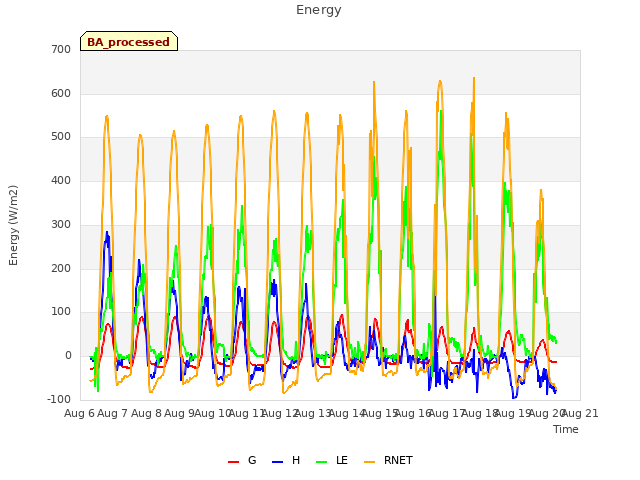Click the Energy (W/m2) y-axis label

[13, 225]
